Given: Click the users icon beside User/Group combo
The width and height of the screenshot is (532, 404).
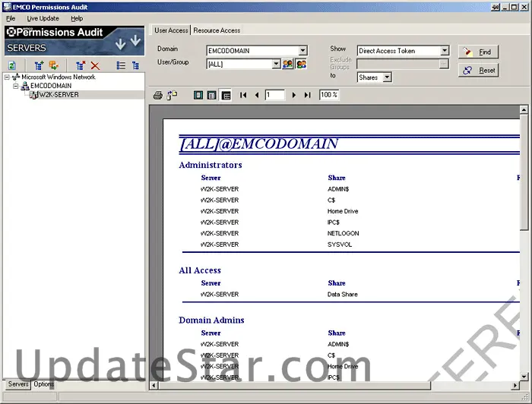Looking at the screenshot, I should pos(288,64).
